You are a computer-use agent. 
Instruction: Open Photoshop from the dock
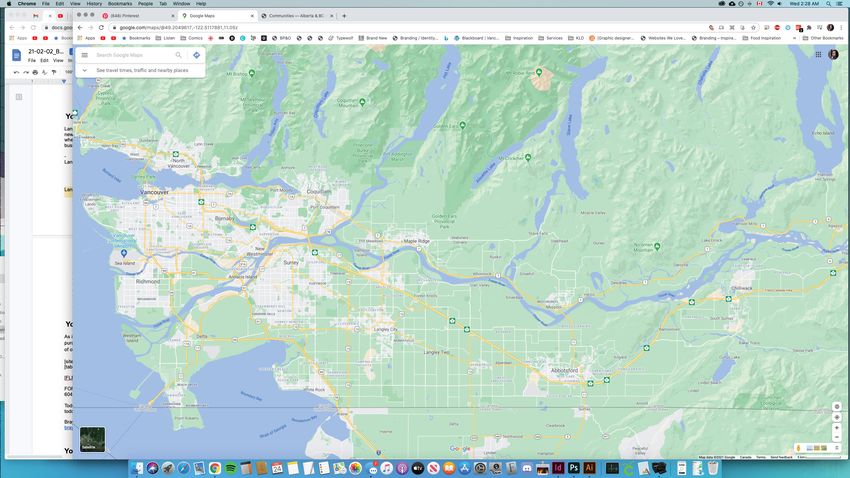574,468
